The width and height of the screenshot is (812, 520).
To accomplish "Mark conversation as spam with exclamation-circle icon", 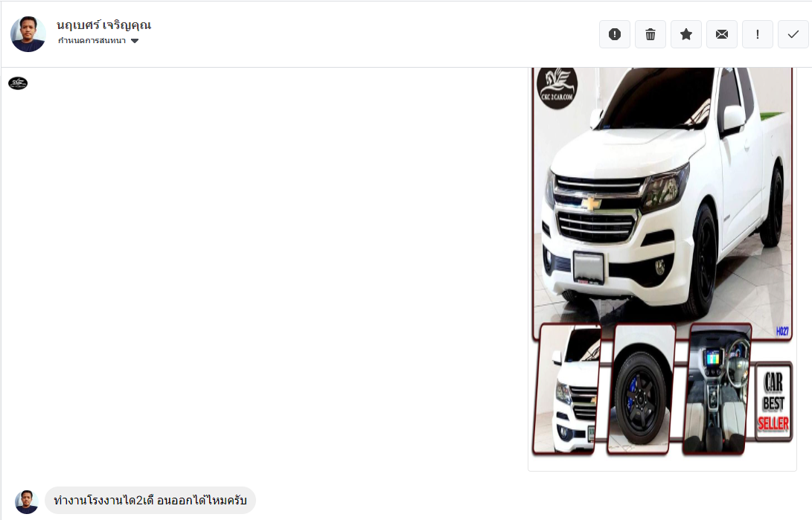I will (x=615, y=34).
